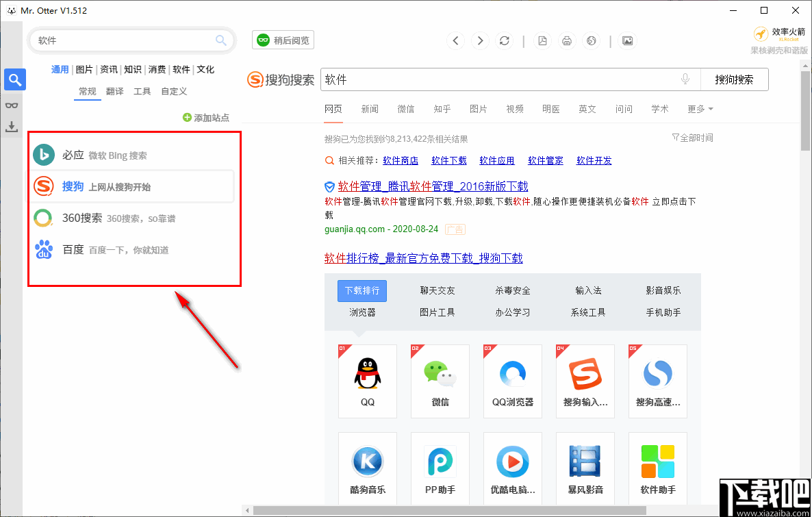Select the 聊天交友 category

437,290
